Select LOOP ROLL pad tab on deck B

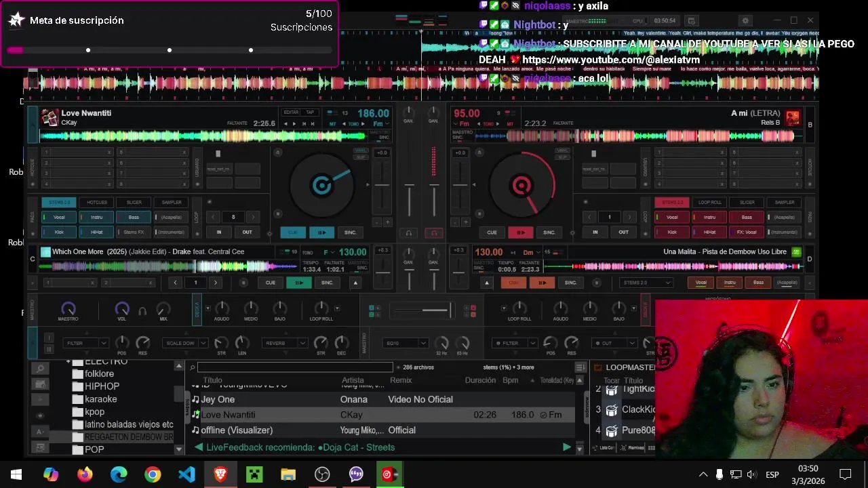709,202
